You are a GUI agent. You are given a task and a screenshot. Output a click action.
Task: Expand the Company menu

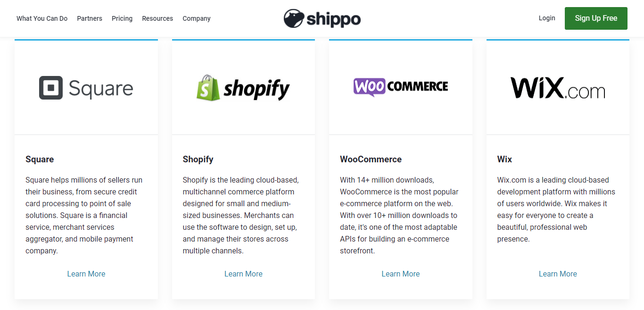tap(197, 18)
